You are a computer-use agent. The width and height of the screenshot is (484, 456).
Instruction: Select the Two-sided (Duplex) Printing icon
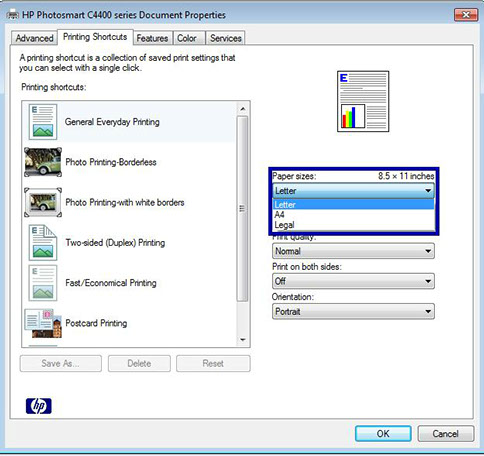point(43,243)
